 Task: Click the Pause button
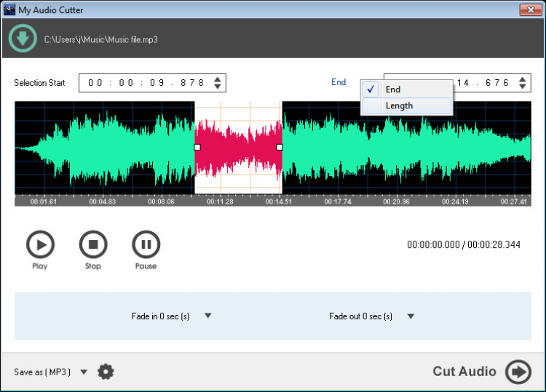[146, 244]
